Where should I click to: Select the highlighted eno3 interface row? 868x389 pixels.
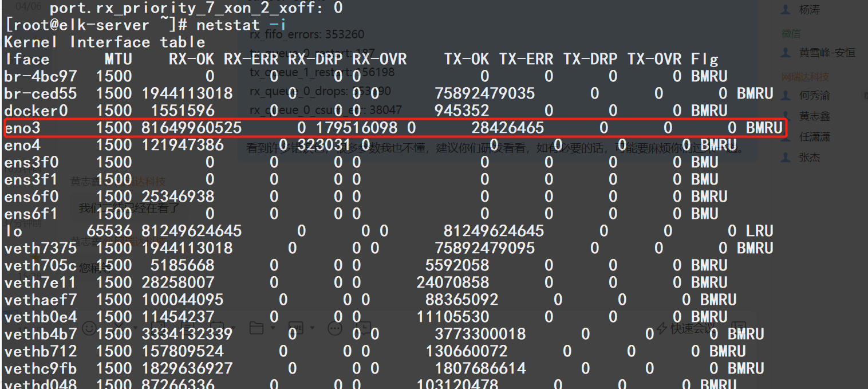(395, 128)
